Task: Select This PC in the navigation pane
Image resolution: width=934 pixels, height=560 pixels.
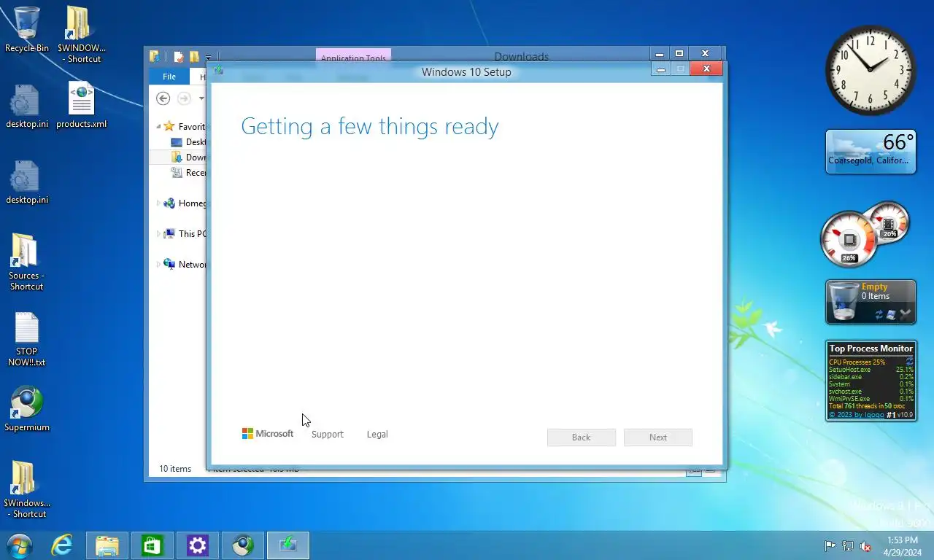Action: (185, 234)
